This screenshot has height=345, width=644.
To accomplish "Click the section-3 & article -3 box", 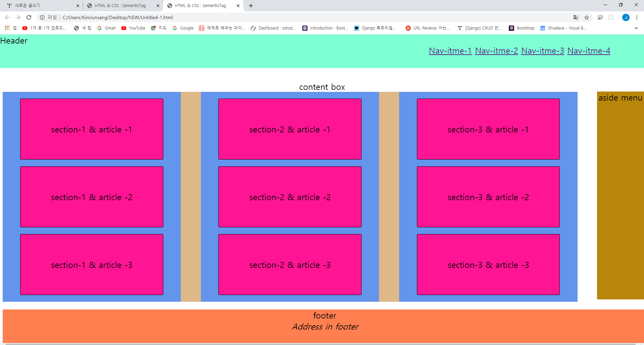I will 488,265.
